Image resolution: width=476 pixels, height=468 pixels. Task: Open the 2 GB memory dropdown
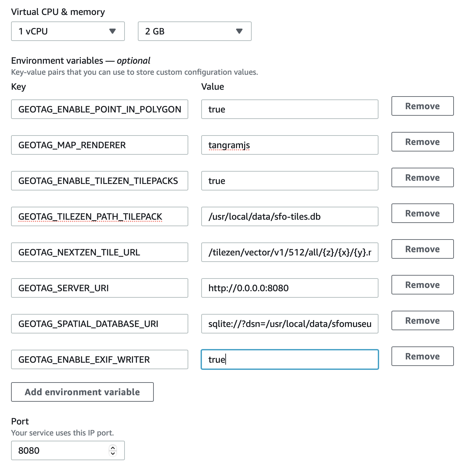tap(195, 31)
